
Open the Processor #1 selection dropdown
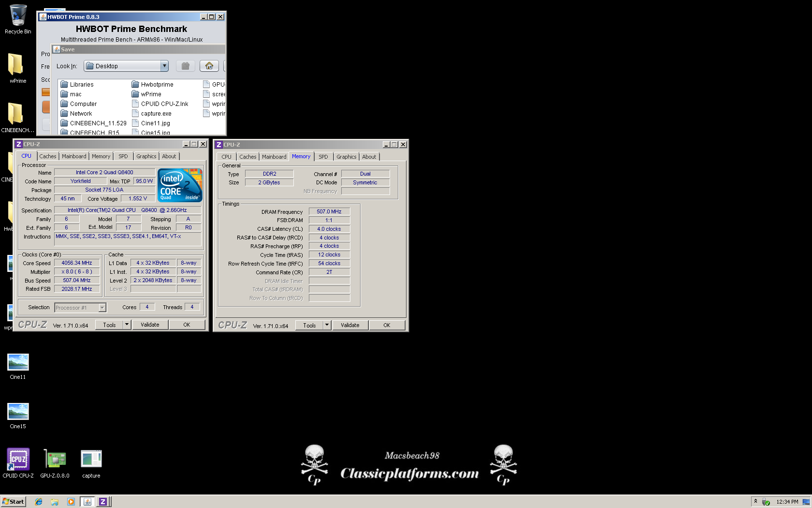click(x=80, y=308)
